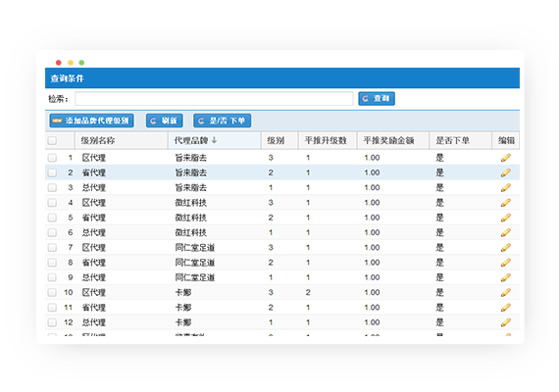Viewport: 559px width, 392px height.
Task: Select the row 11 checkbox
Action: coord(52,307)
